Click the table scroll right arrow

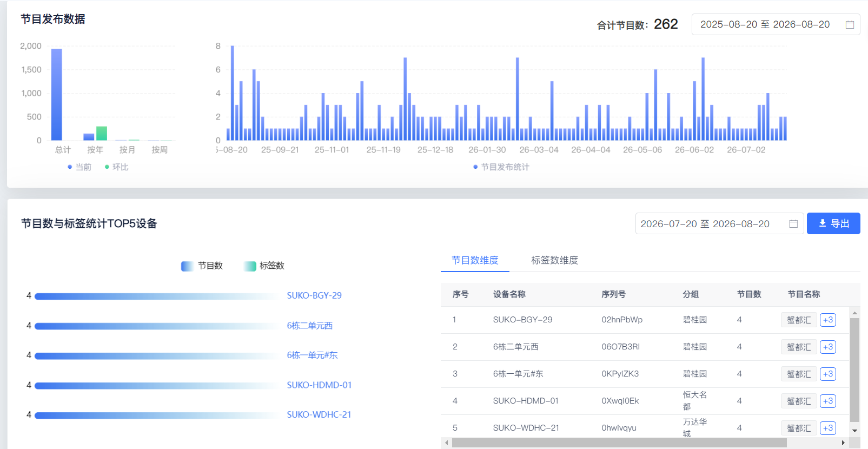(843, 443)
